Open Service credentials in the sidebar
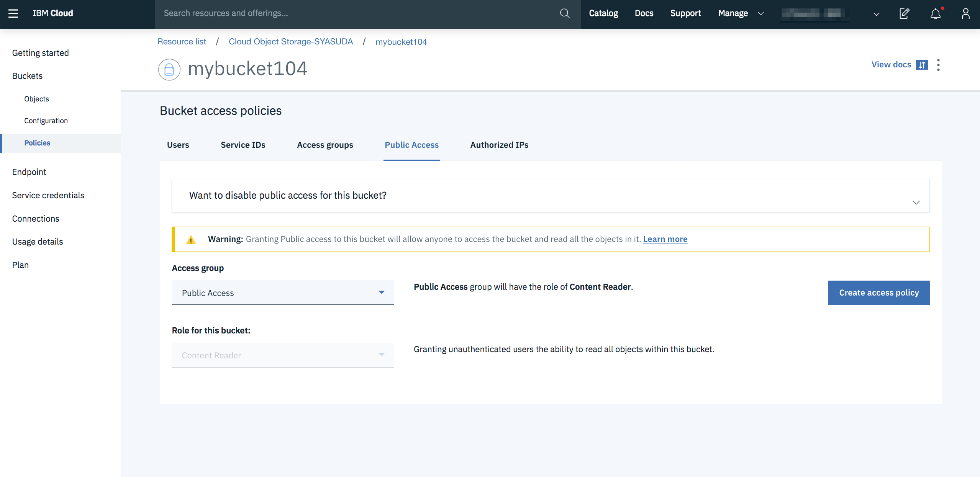The height and width of the screenshot is (477, 980). pyautogui.click(x=48, y=196)
